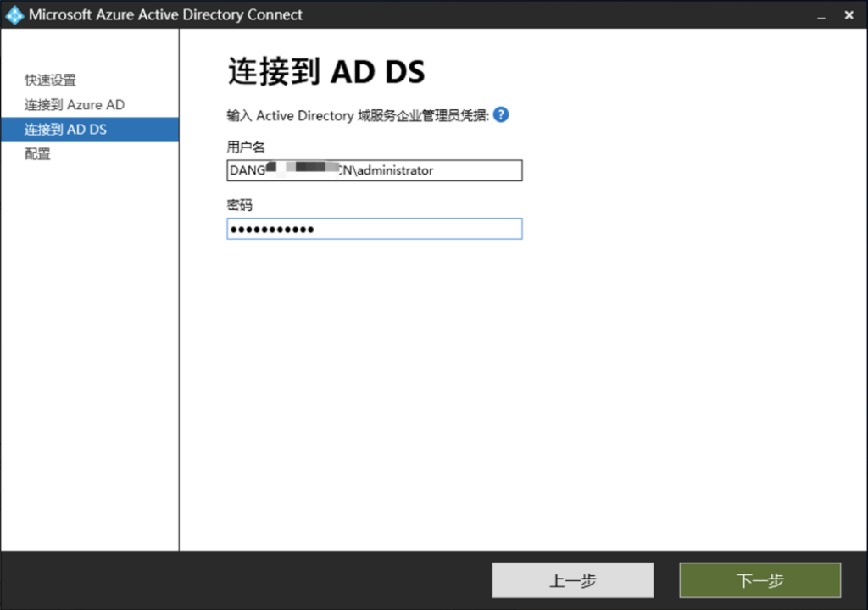Click the 用户名 label text
The width and height of the screenshot is (868, 610).
[246, 147]
